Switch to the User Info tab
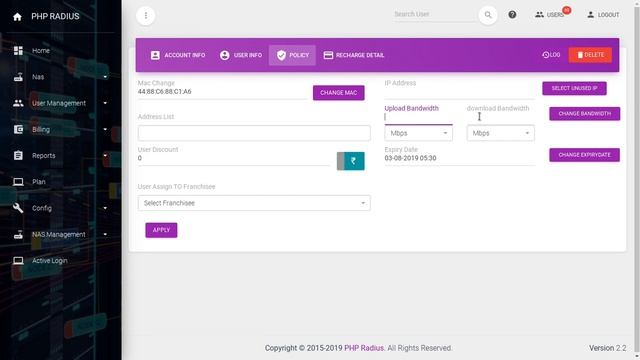Viewport: 640px width, 360px height. point(241,55)
